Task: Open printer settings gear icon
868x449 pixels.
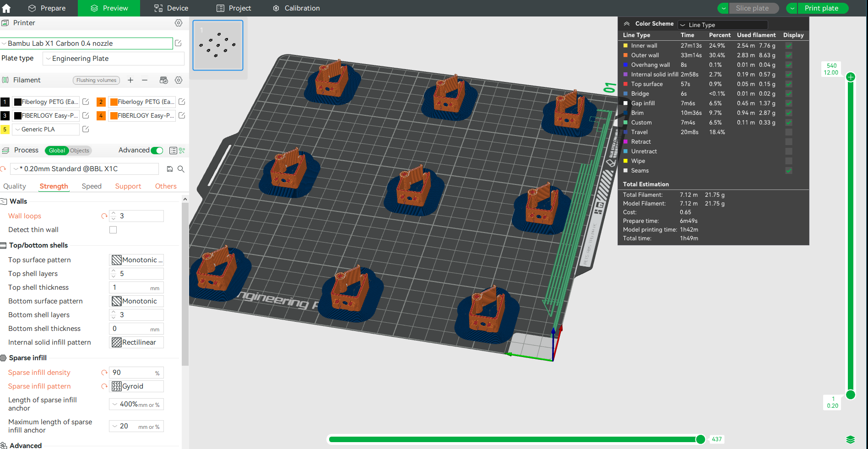Action: coord(179,23)
